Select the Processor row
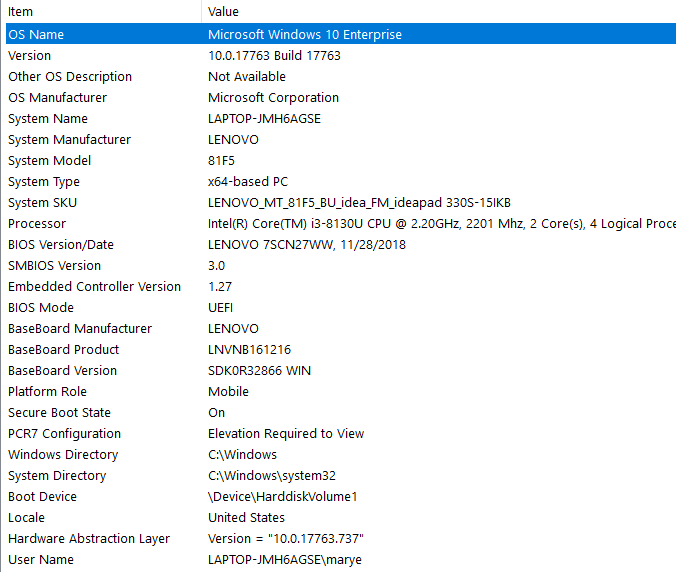The image size is (676, 572). 341,223
